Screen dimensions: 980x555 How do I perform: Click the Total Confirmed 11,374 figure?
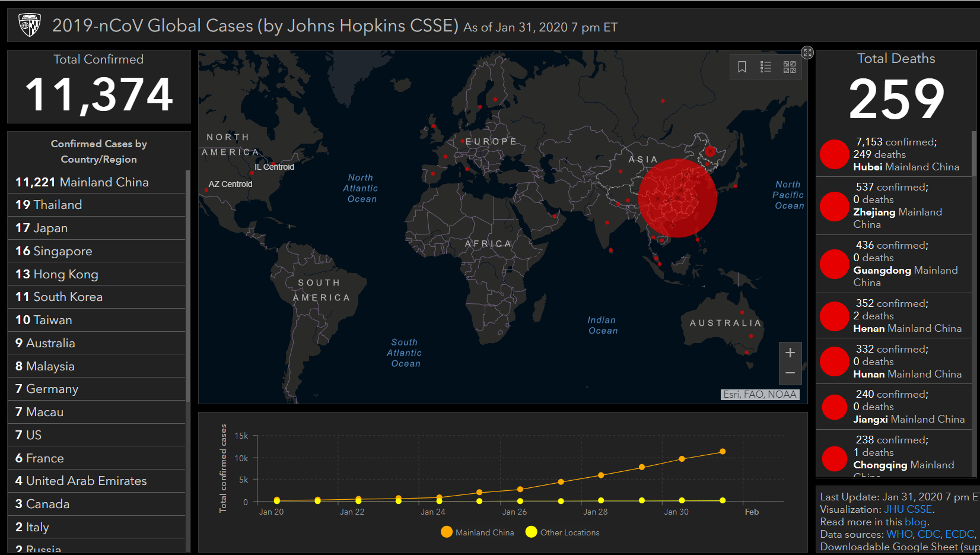coord(99,95)
